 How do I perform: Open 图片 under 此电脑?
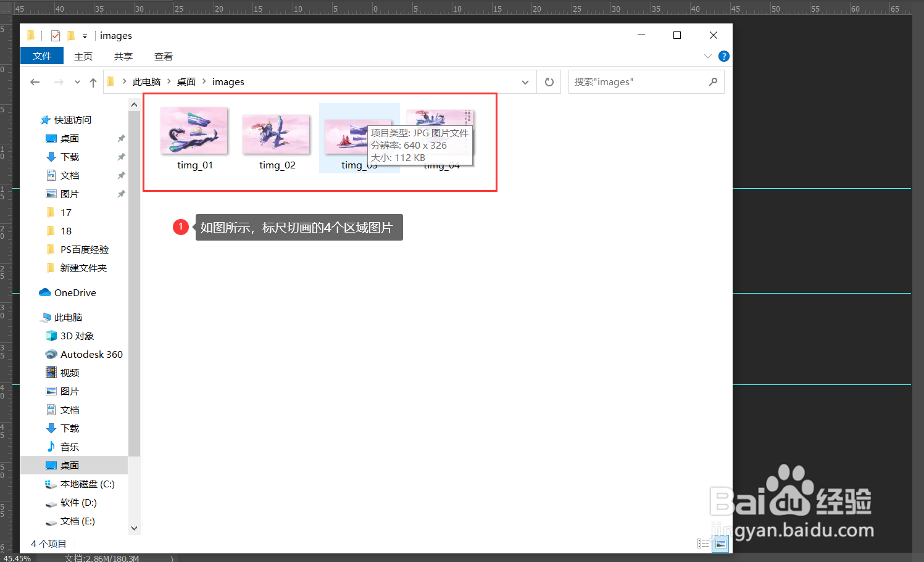point(70,392)
